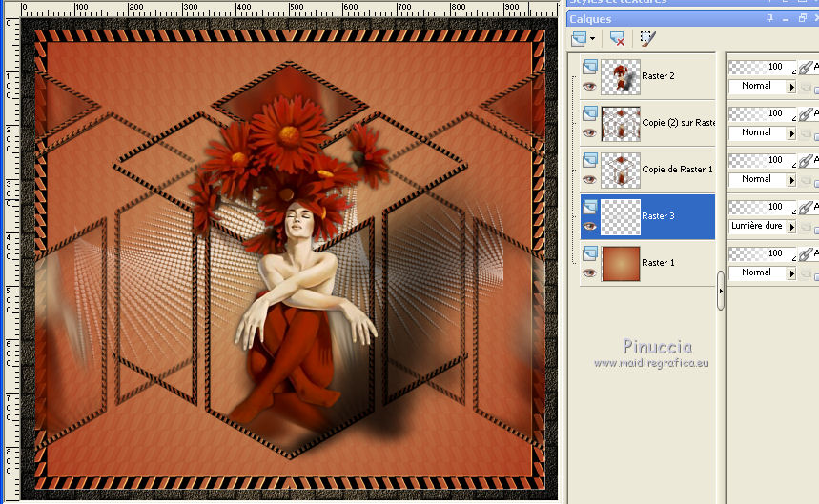Image resolution: width=819 pixels, height=504 pixels.
Task: Hide the Copie de Raster 1 layer
Action: [x=590, y=179]
